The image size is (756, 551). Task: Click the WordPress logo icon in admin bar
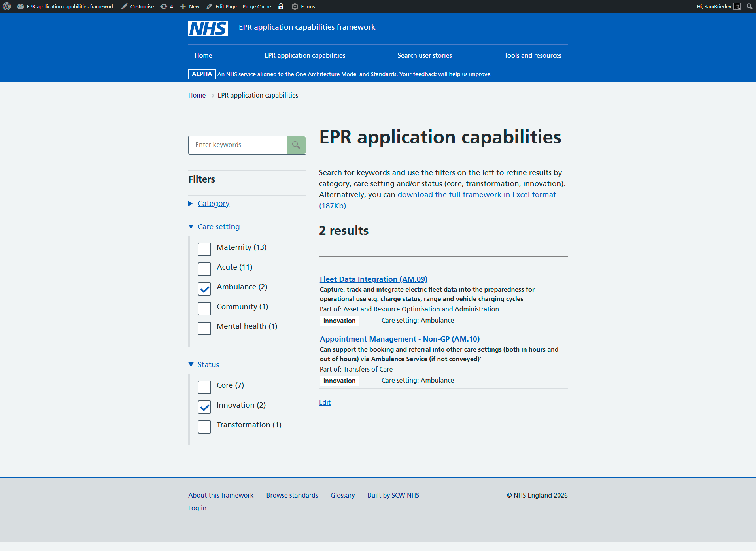pos(7,6)
